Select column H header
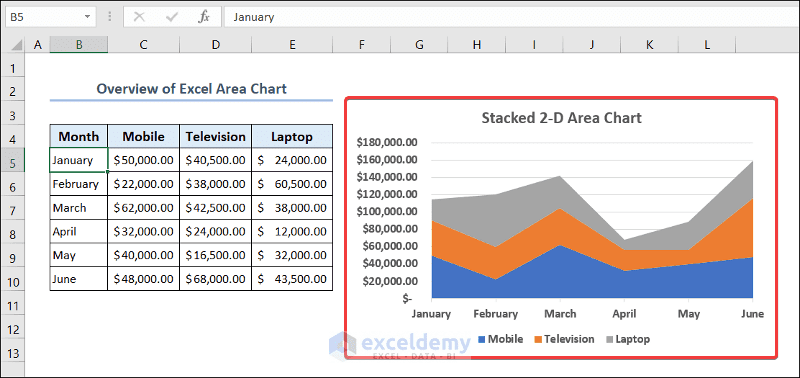 point(477,45)
